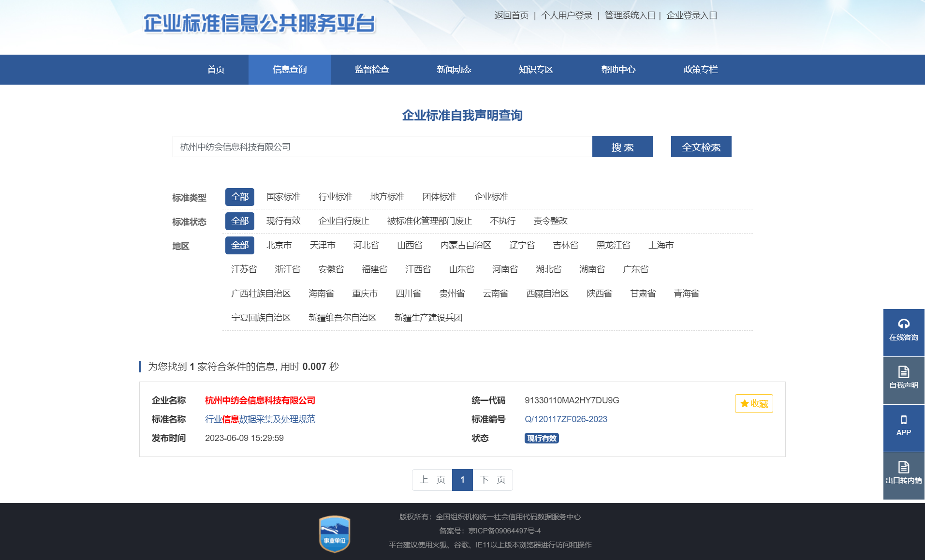The height and width of the screenshot is (560, 925).
Task: Click the 上一页 pagination button
Action: 432,480
